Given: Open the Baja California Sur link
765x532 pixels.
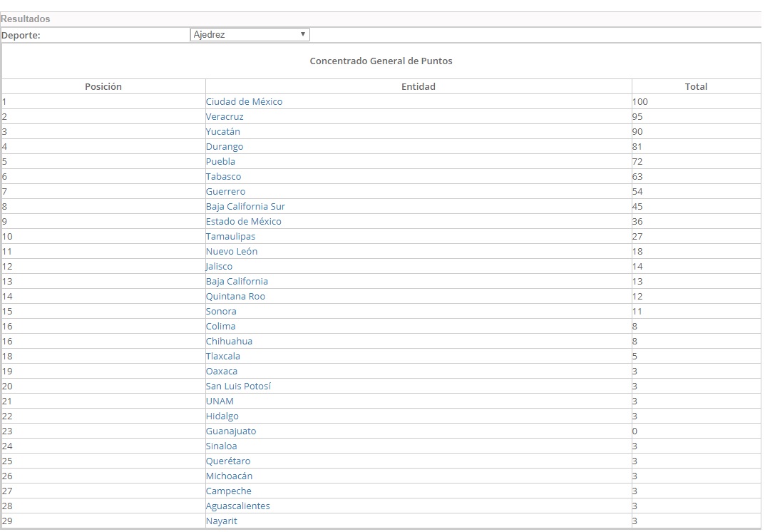Looking at the screenshot, I should point(245,207).
